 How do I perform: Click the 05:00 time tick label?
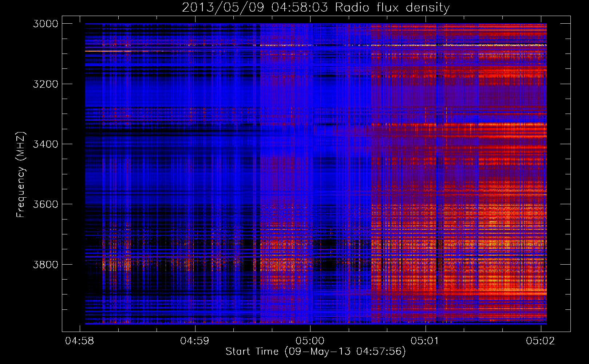click(310, 341)
